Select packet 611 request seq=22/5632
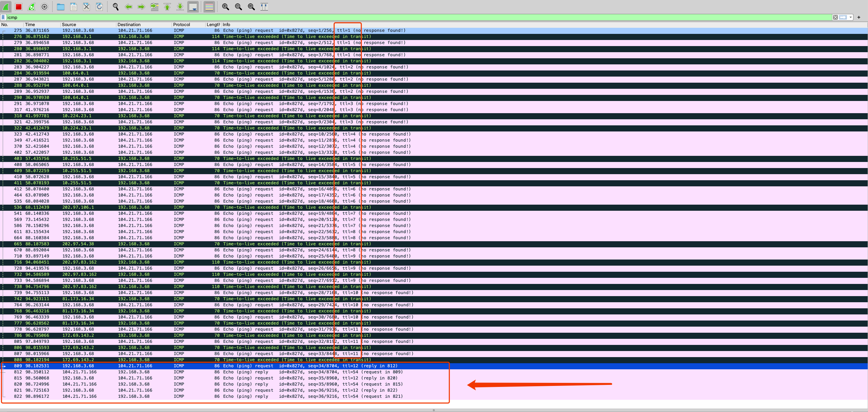The image size is (868, 412). click(434, 232)
